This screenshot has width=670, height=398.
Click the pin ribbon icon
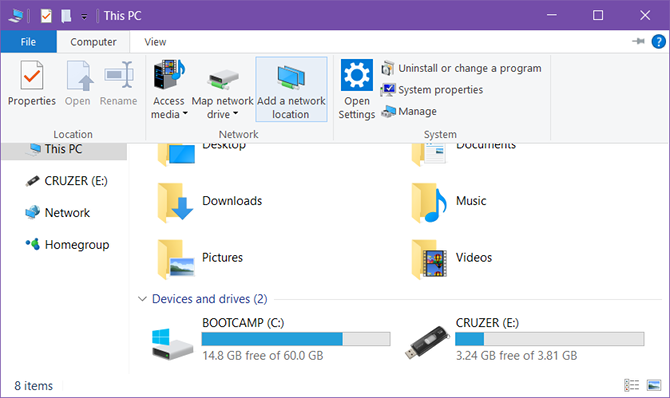pos(638,41)
